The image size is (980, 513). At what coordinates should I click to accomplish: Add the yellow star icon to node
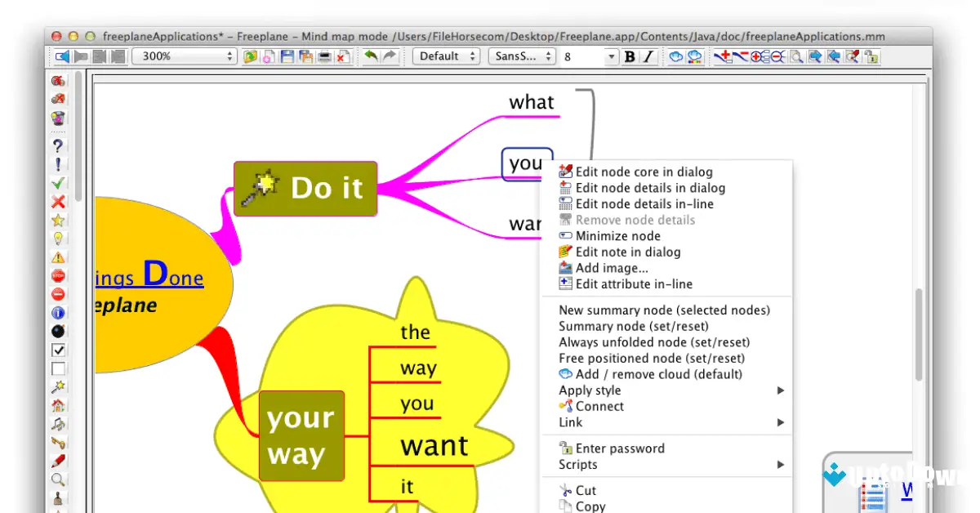pyautogui.click(x=58, y=220)
